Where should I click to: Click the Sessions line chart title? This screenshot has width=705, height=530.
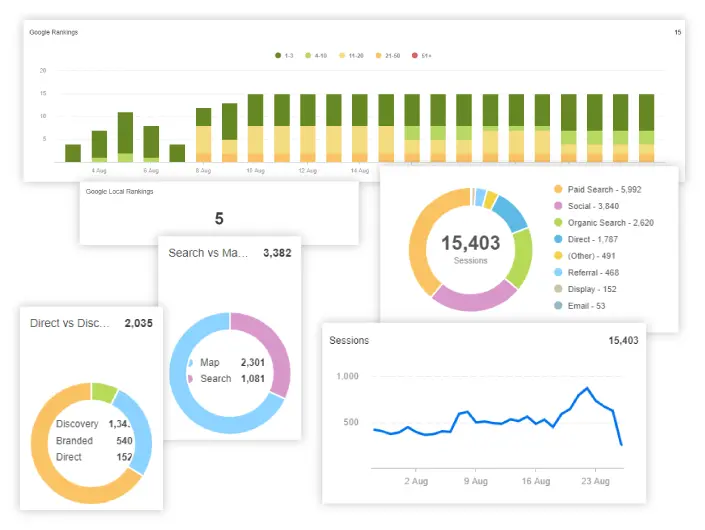tap(349, 341)
